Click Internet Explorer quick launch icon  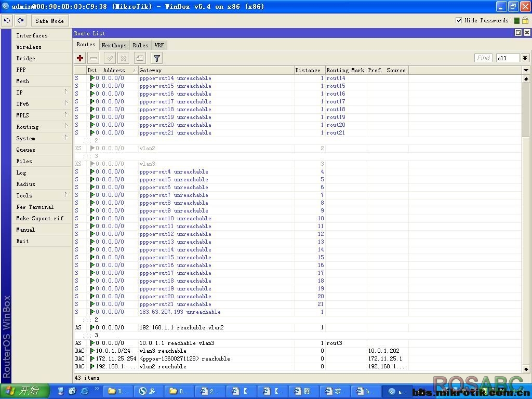84,391
